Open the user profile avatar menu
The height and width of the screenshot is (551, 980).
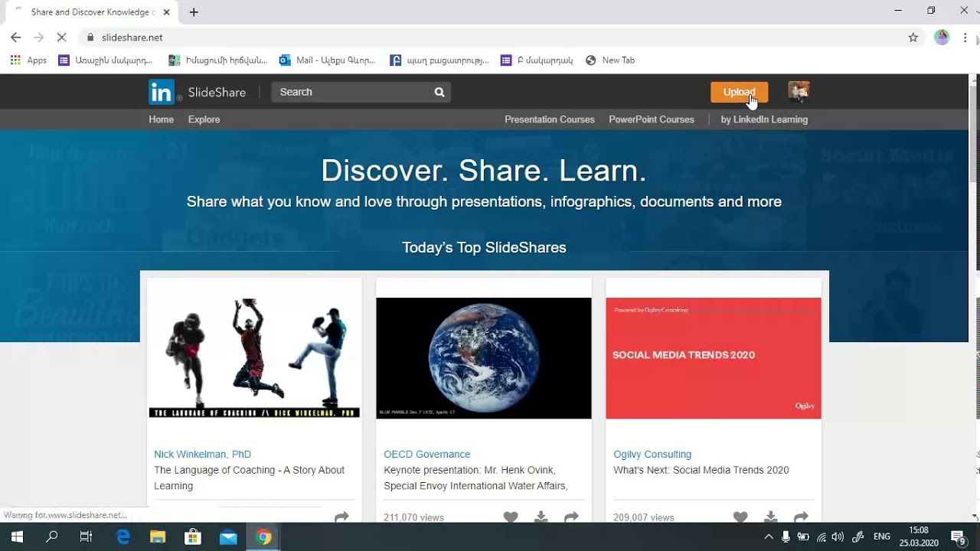pyautogui.click(x=799, y=92)
